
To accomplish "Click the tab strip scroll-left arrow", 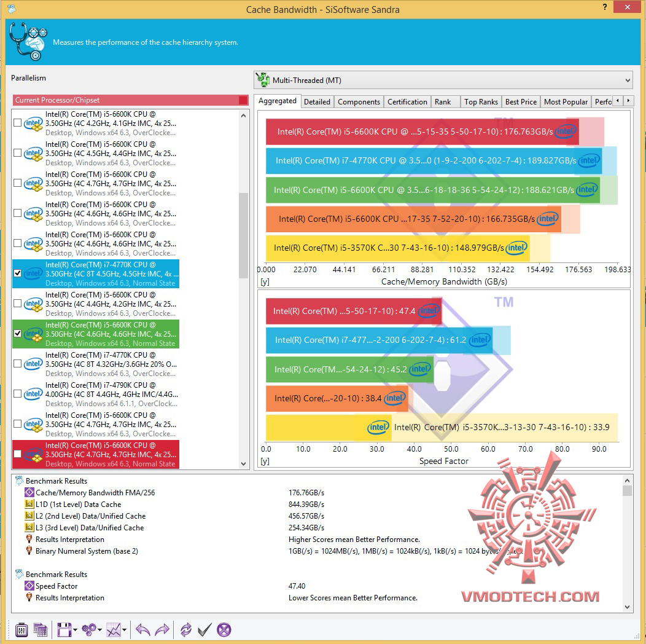I will (618, 101).
